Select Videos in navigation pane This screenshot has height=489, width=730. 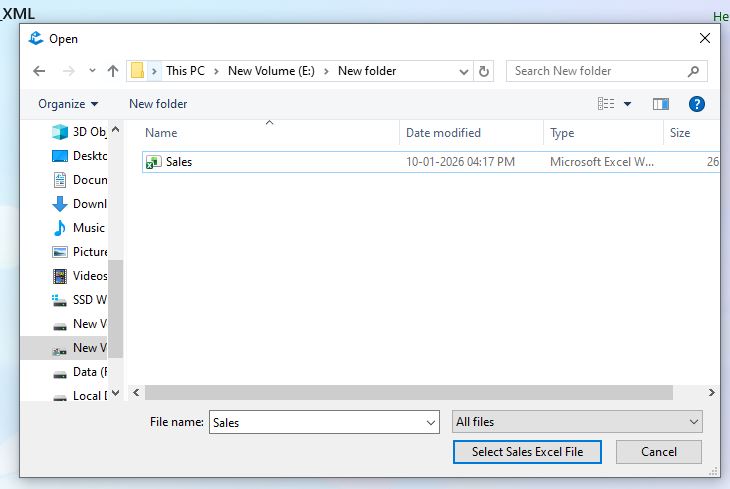(x=80, y=276)
